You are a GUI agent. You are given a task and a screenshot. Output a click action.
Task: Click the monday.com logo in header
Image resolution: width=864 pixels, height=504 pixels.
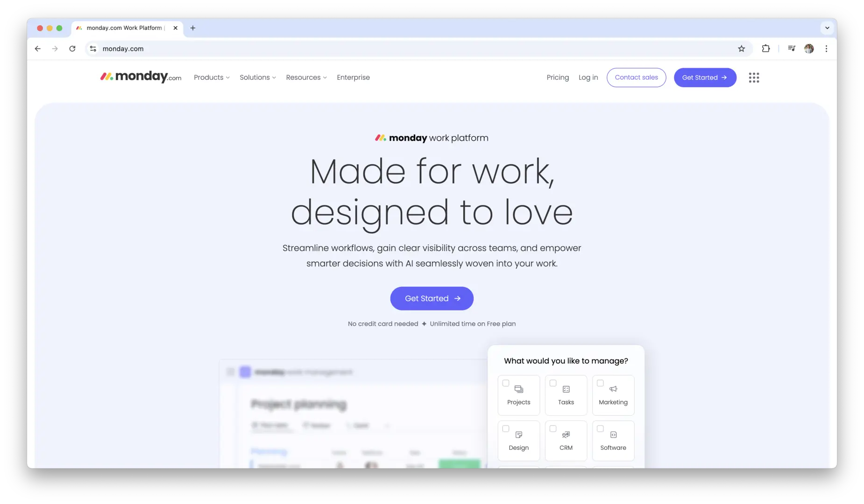tap(141, 77)
